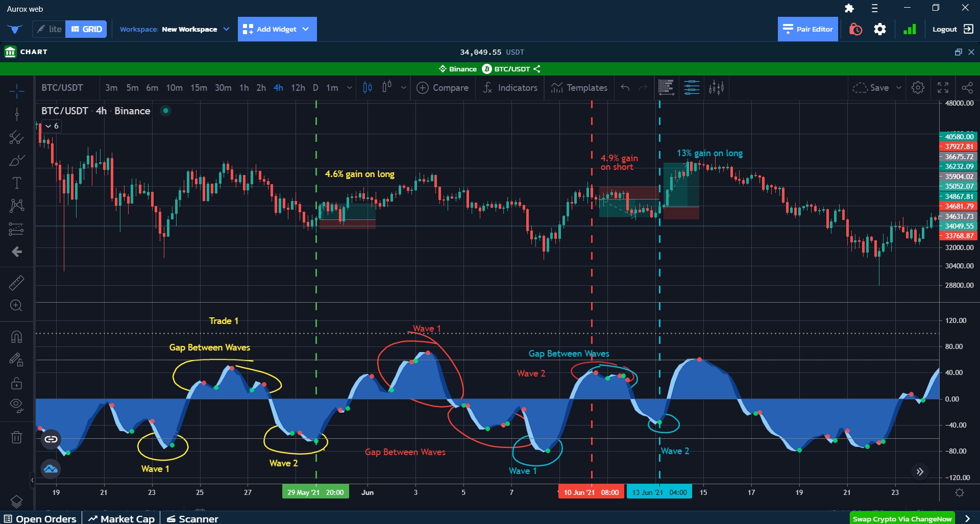Image resolution: width=980 pixels, height=524 pixels.
Task: Toggle hide all drawings eye icon
Action: [16, 406]
